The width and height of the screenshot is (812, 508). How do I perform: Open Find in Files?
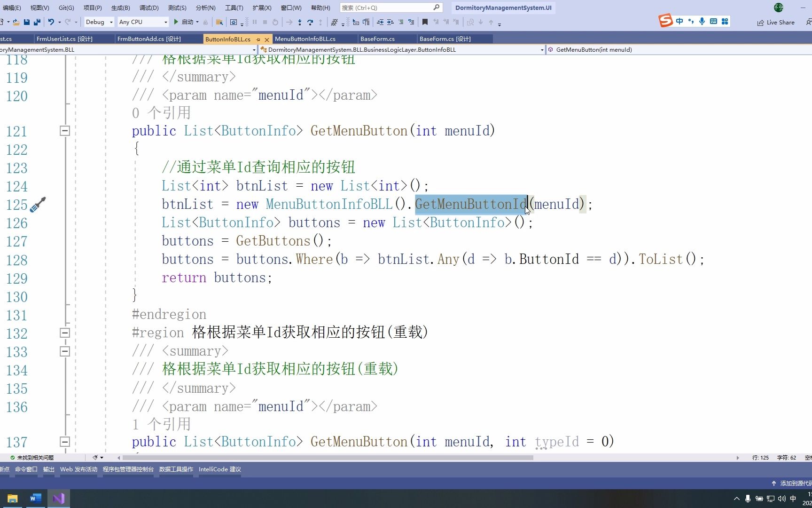tap(219, 22)
